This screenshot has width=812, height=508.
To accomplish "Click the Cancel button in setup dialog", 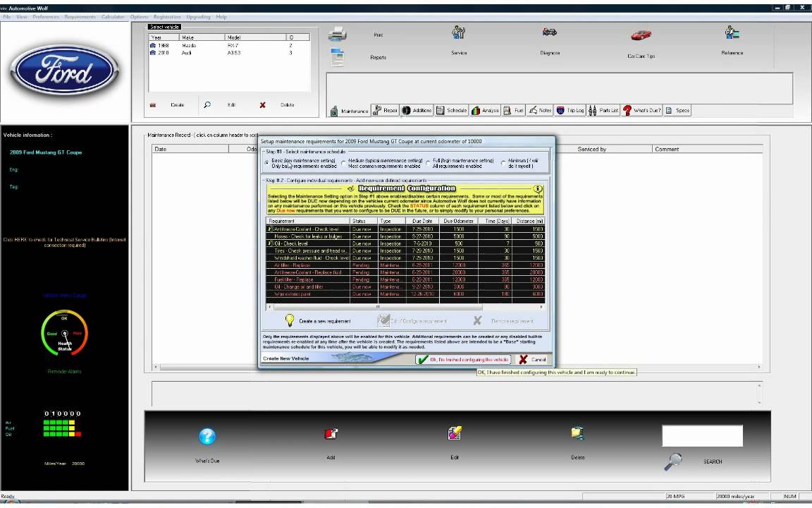I will coord(532,359).
